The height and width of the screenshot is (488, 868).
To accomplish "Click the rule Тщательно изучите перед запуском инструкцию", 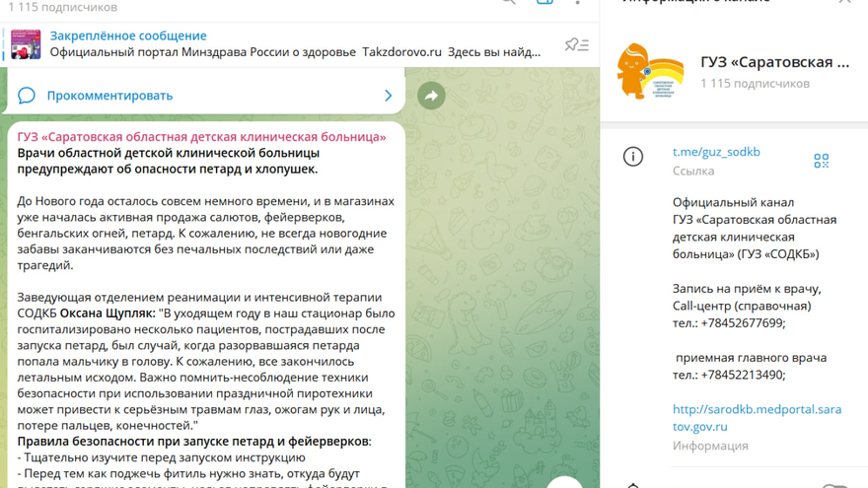I will pyautogui.click(x=161, y=457).
